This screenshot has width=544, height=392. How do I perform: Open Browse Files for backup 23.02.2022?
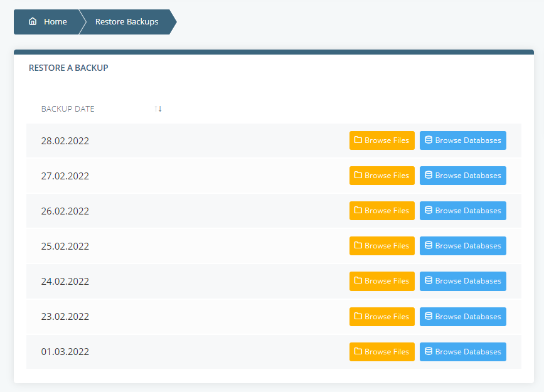(382, 316)
